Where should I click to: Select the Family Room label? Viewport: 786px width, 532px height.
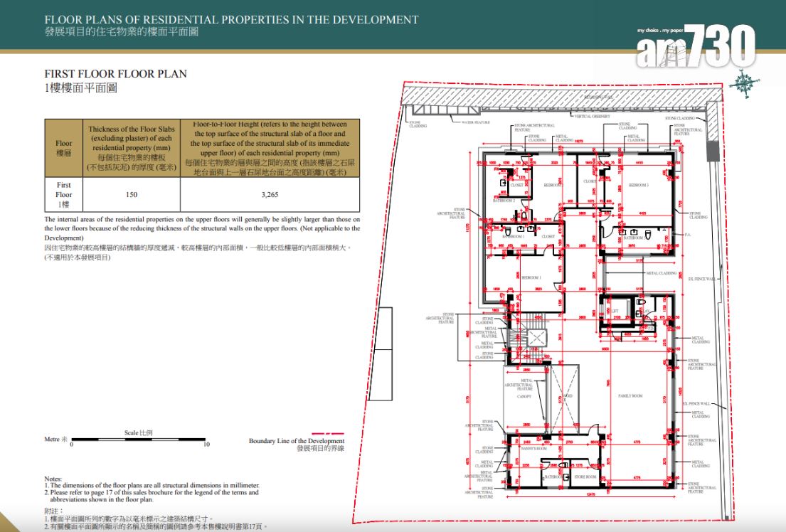630,395
